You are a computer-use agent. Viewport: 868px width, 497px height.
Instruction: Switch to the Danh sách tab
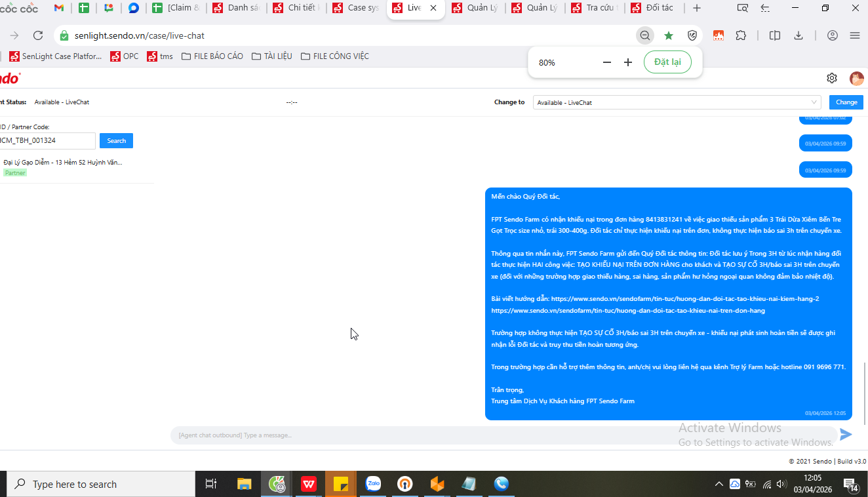(x=236, y=8)
